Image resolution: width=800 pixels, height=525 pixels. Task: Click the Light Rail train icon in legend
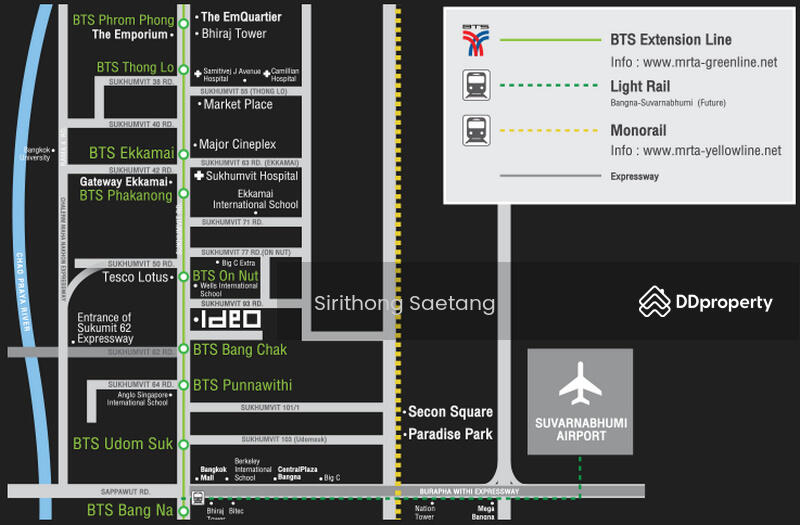click(476, 85)
